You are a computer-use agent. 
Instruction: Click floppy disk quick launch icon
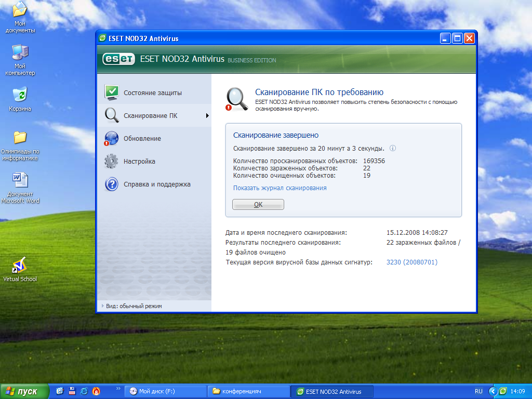(72, 391)
